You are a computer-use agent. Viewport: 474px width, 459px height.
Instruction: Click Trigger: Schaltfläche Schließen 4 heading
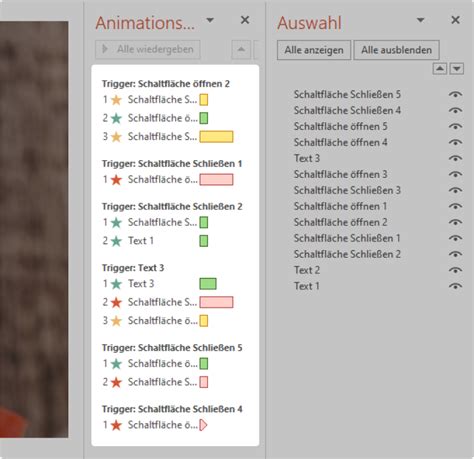(x=172, y=409)
